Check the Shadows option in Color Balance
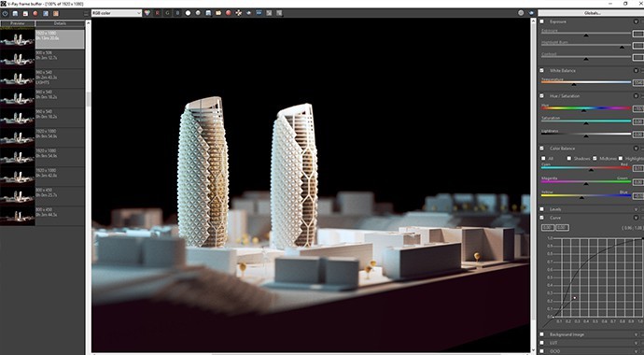Screen dimensions: 644x355 click(569, 159)
